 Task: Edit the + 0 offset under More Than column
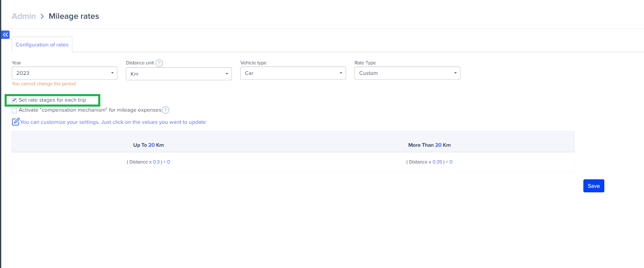[x=451, y=162]
